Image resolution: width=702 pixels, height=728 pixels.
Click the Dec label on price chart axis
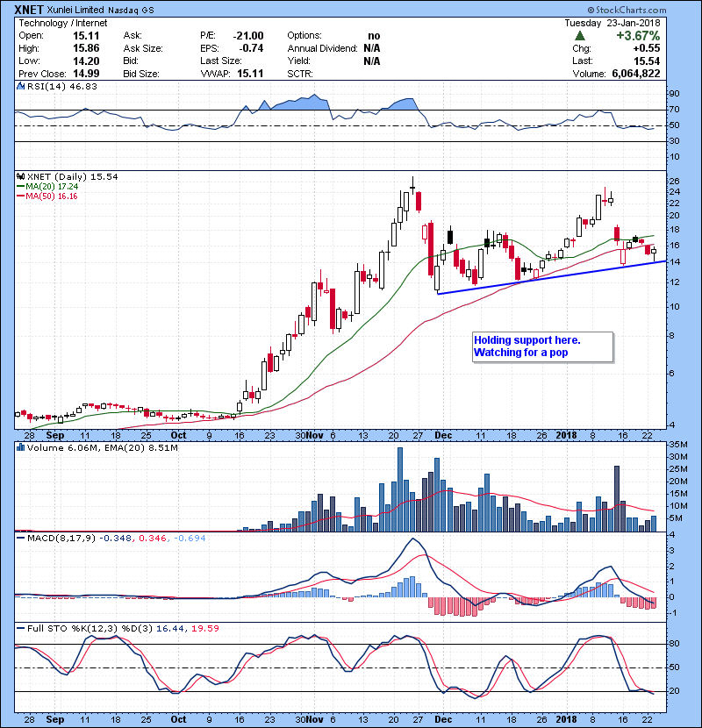[443, 435]
